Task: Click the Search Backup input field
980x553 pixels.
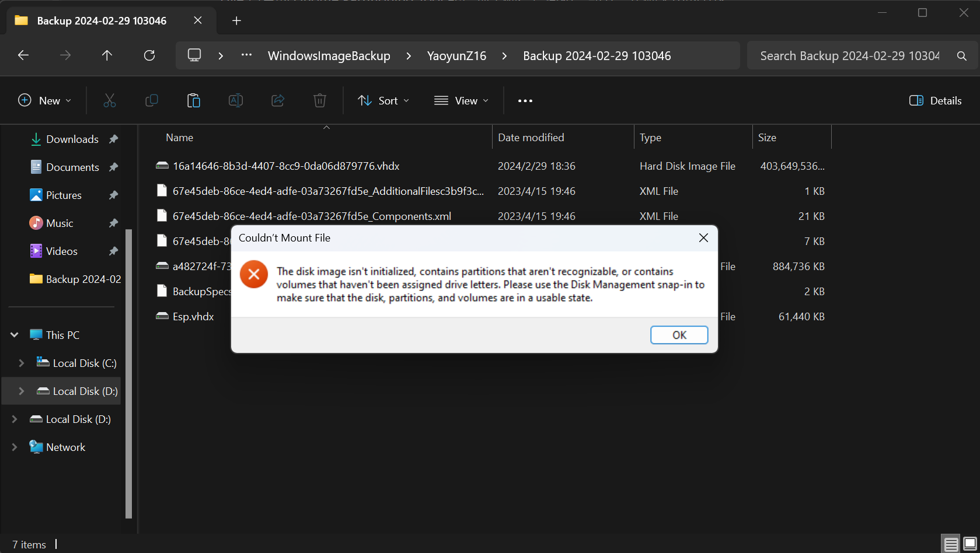Action: (849, 55)
